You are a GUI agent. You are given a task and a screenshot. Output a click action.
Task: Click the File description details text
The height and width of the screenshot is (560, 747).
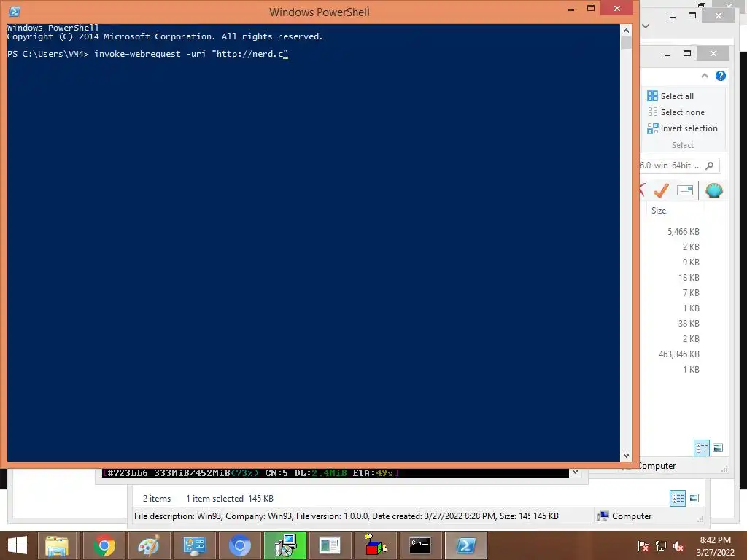coord(332,516)
